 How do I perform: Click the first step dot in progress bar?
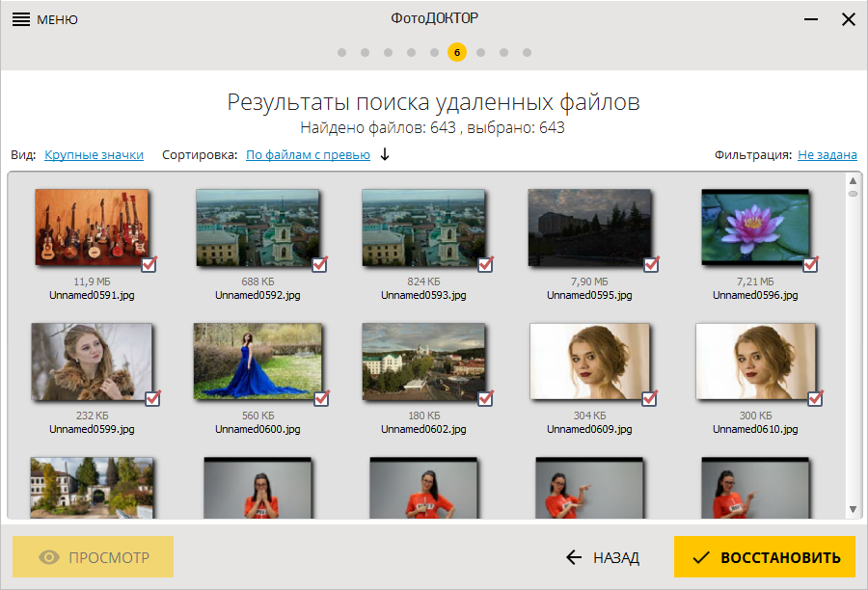point(342,52)
